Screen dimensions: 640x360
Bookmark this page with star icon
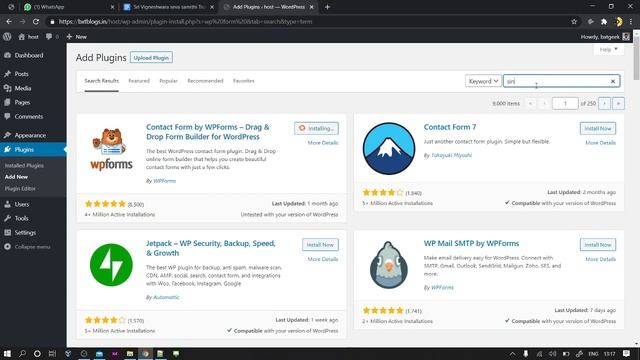pos(574,22)
